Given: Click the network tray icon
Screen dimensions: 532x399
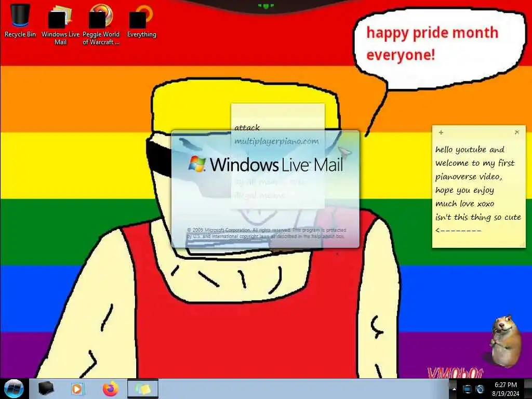Looking at the screenshot, I should point(468,389).
